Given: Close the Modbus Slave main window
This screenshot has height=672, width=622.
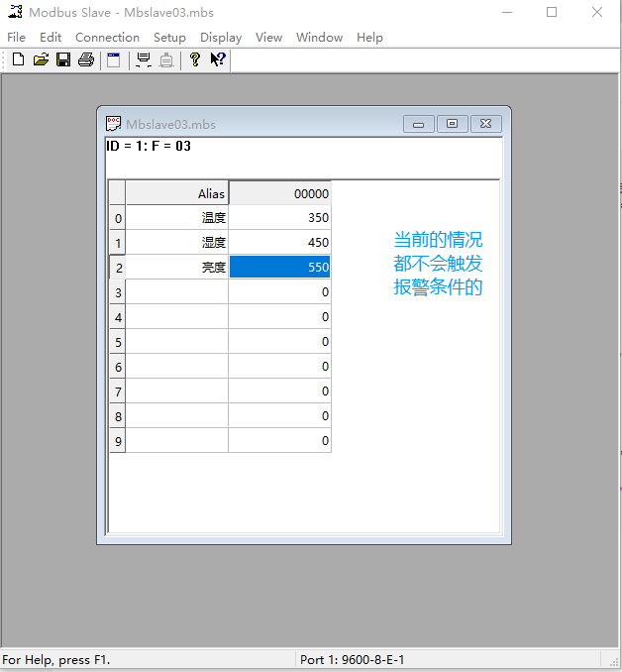Looking at the screenshot, I should click(x=597, y=13).
